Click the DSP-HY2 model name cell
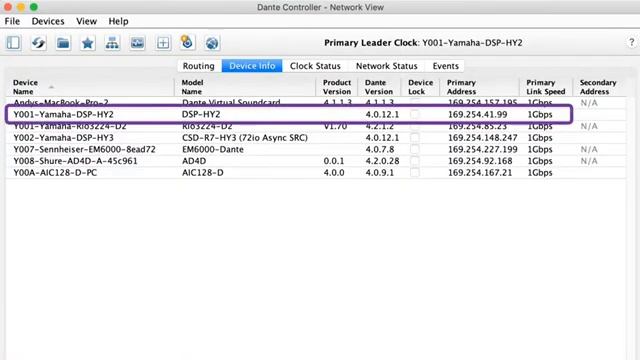640x360 pixels. click(201, 115)
